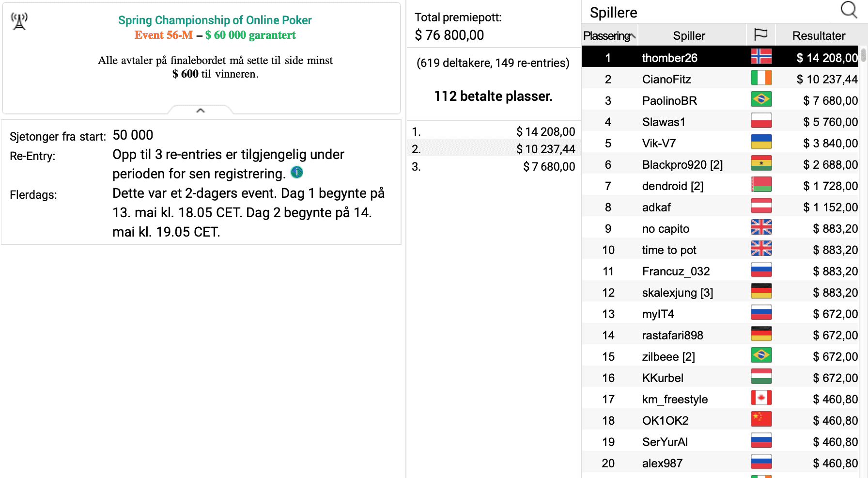Click Germany flag next to rastafari898
Image resolution: width=868 pixels, height=478 pixels.
click(761, 334)
